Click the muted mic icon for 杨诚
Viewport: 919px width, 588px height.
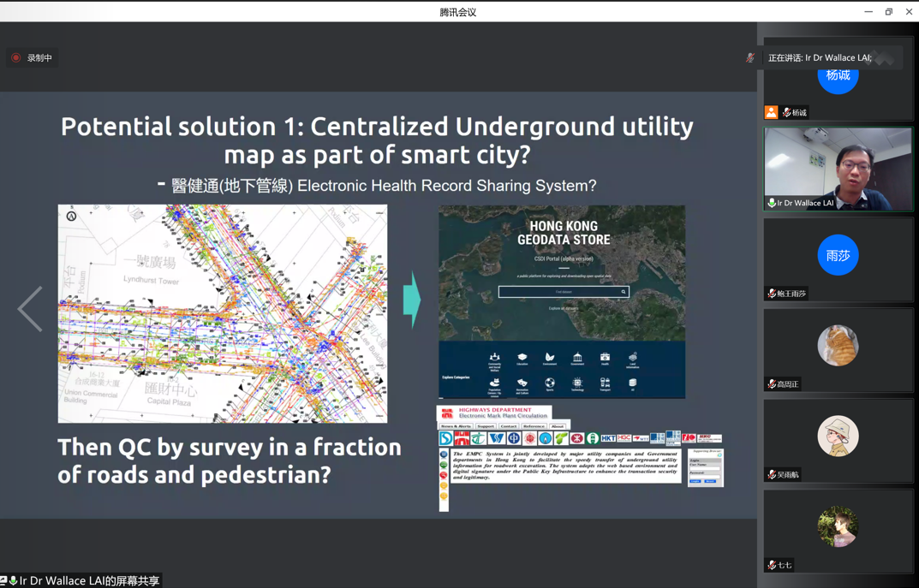(786, 112)
